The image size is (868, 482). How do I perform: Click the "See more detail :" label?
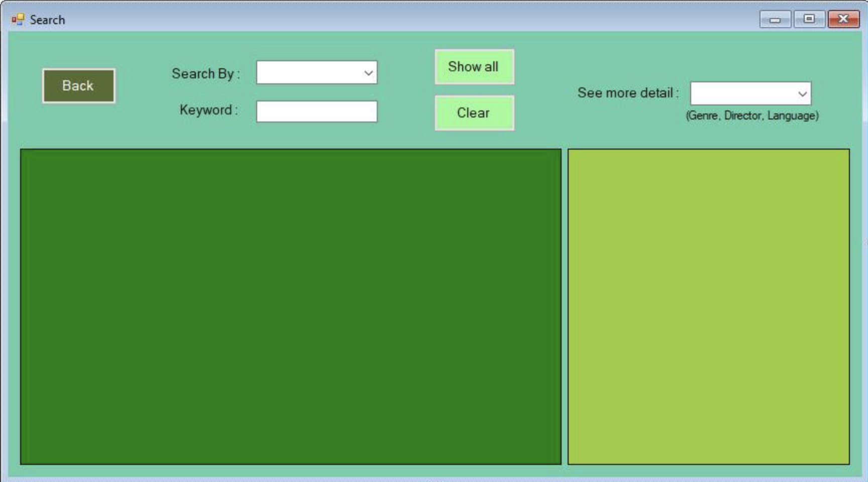pyautogui.click(x=627, y=93)
